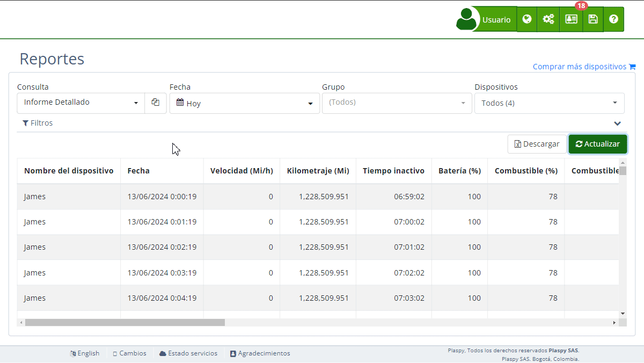This screenshot has width=644, height=363.
Task: Open the ID card notifications icon
Action: 571,19
